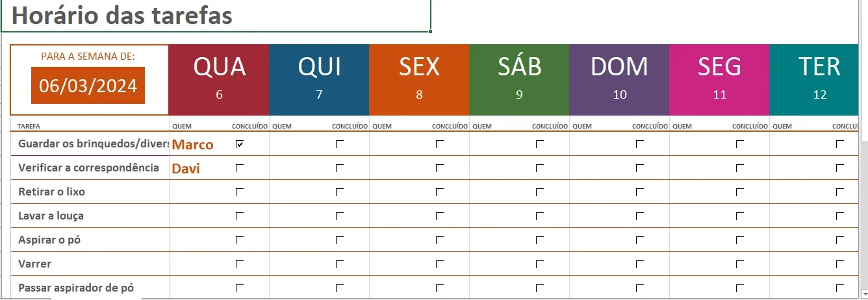Check QUA concluído box for Verificar a correspondência
Viewport: 868px width, 300px height.
tap(240, 168)
